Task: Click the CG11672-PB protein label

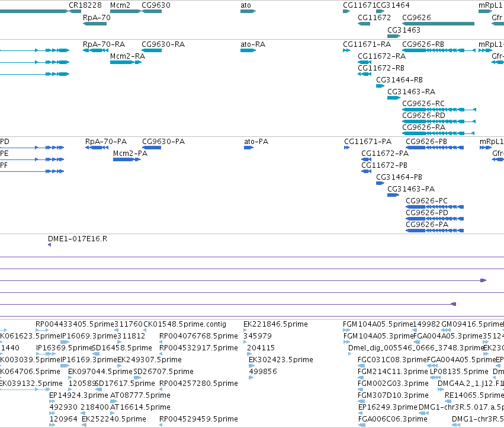Action: 384,165
